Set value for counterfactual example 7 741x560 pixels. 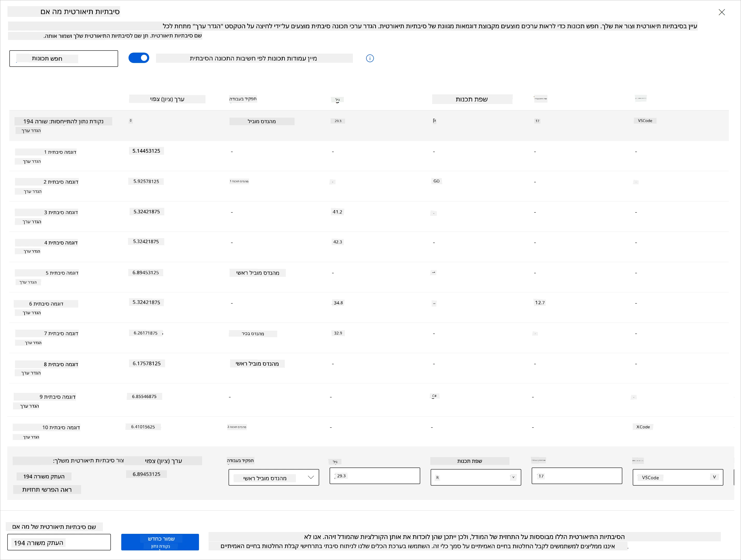click(33, 343)
